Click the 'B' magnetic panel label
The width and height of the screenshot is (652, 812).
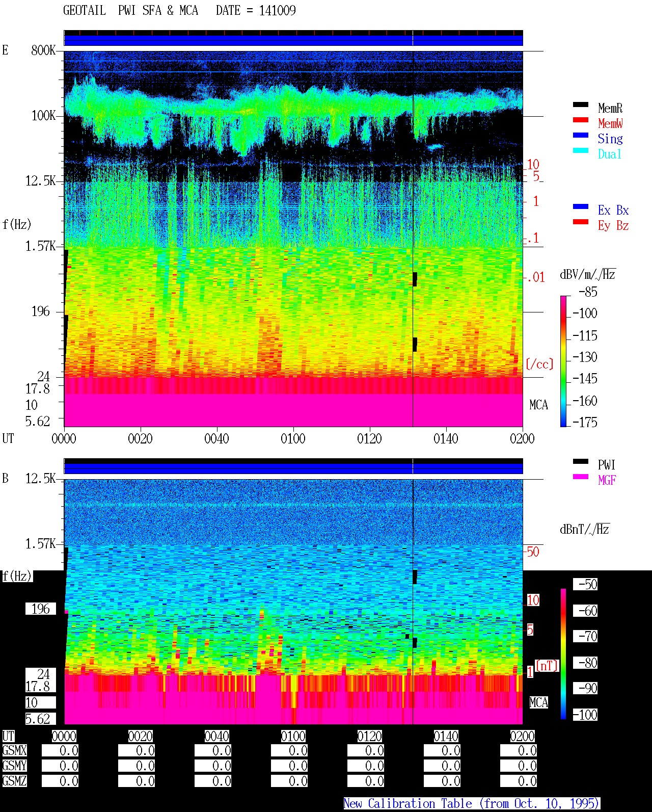pyautogui.click(x=5, y=478)
